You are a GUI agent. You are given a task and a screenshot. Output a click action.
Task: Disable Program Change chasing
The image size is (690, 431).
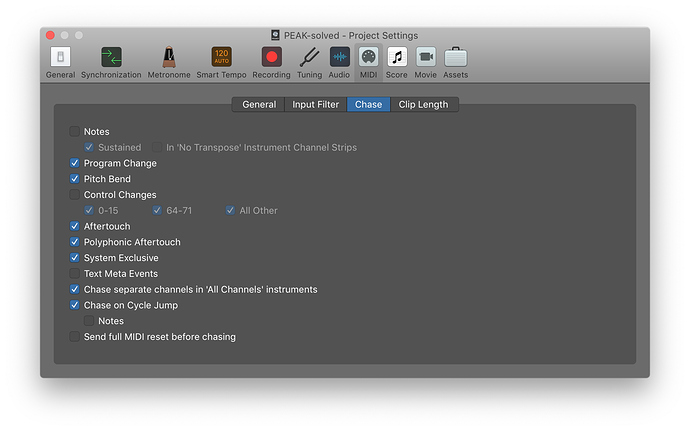(x=75, y=163)
